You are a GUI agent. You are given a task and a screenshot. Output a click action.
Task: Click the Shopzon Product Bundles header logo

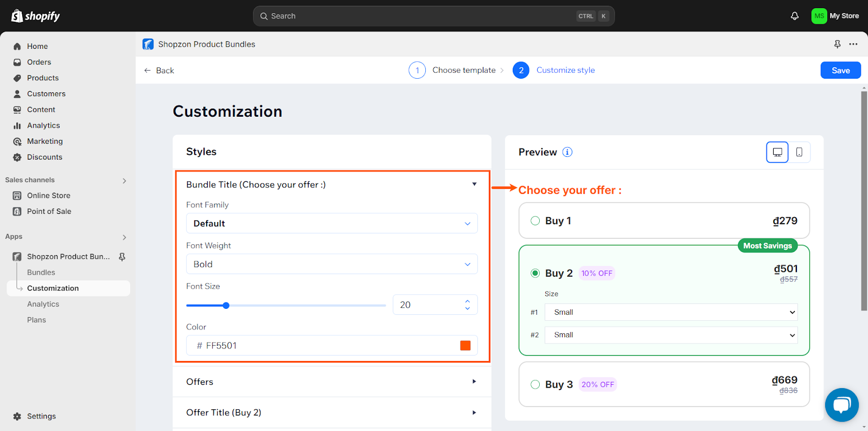[x=148, y=44]
